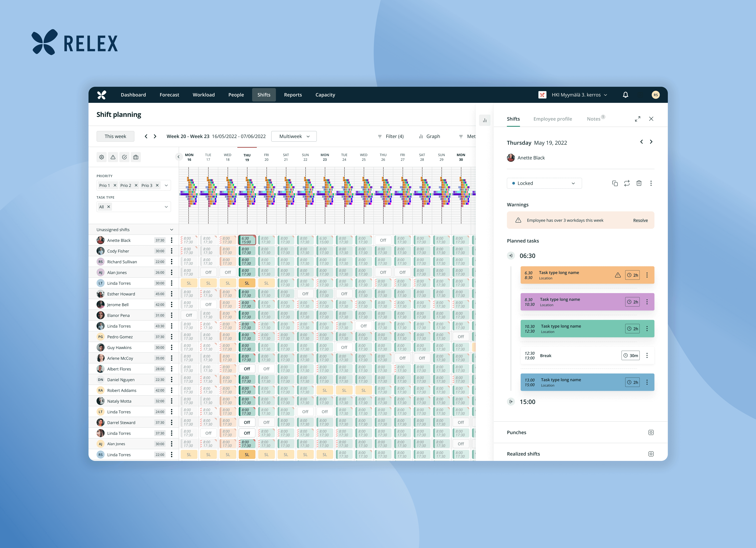Click the This week button
Image resolution: width=756 pixels, height=548 pixels.
115,136
